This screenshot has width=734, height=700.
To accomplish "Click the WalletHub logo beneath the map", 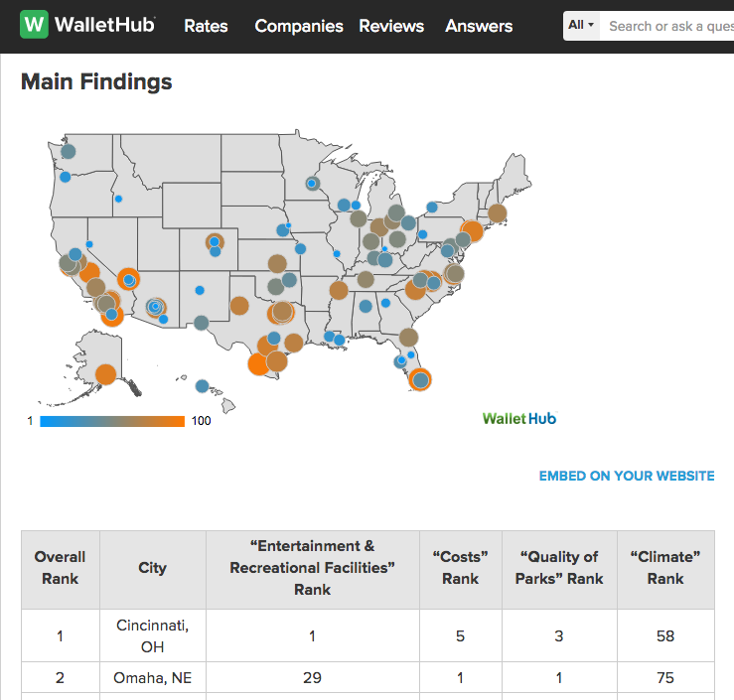I will click(x=519, y=418).
